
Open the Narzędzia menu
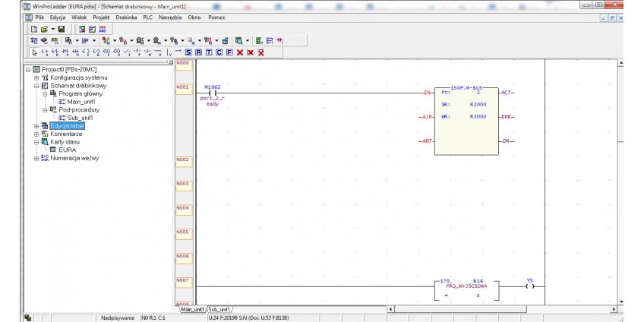point(171,17)
